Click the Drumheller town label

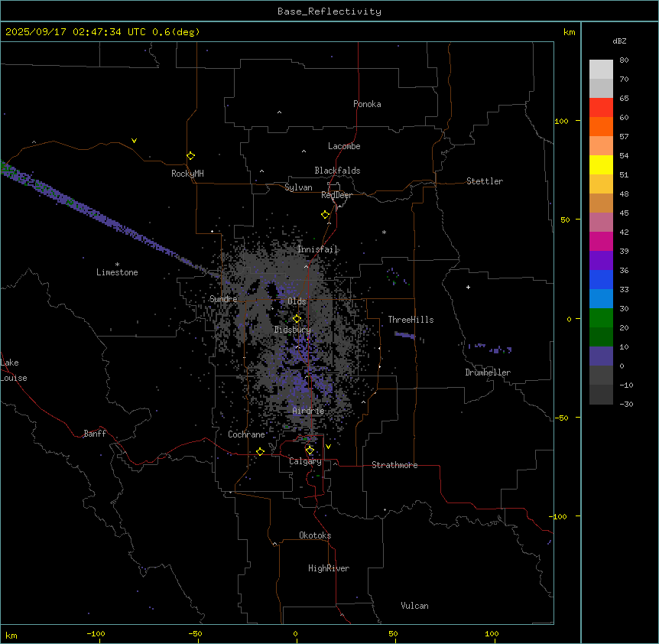coord(488,372)
